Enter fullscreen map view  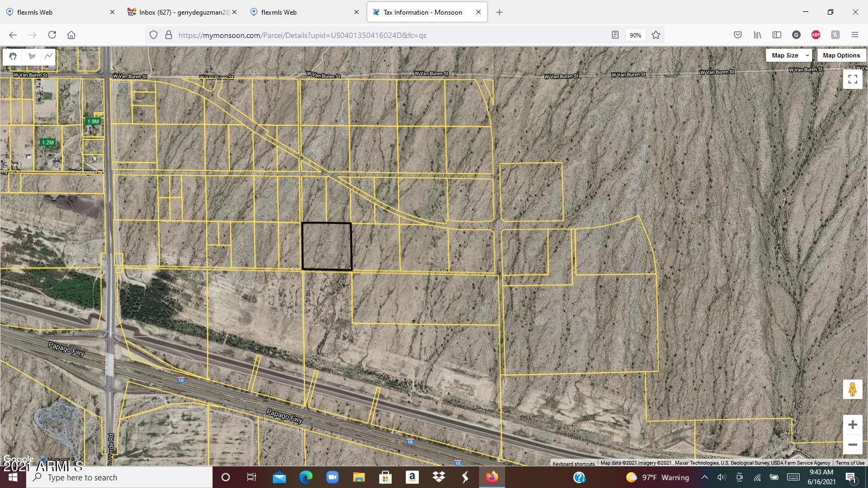852,79
